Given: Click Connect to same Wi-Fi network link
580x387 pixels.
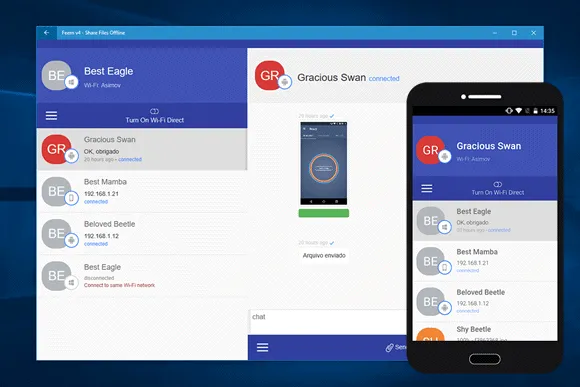Looking at the screenshot, I should pos(119,285).
